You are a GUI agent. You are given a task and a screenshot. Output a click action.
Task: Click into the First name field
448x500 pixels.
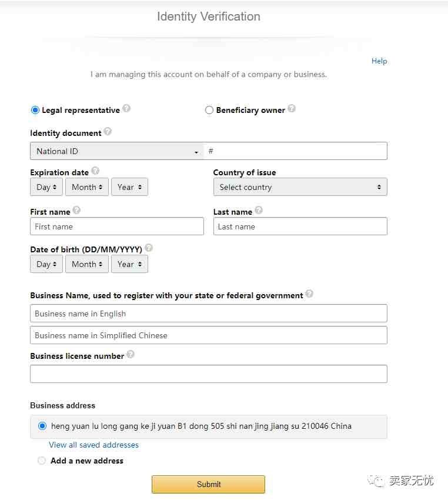117,226
